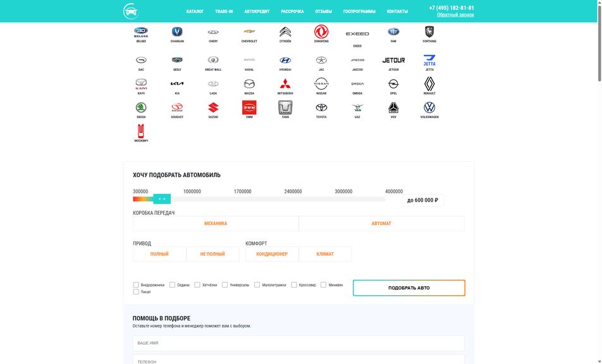
Task: Open the Chevrolet brand logo
Action: (x=249, y=32)
